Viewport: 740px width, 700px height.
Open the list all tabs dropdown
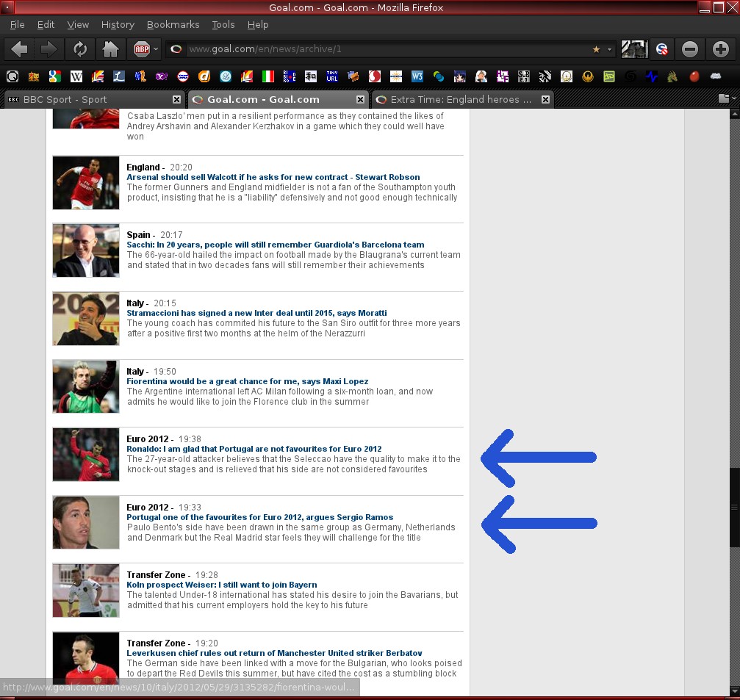tap(725, 98)
